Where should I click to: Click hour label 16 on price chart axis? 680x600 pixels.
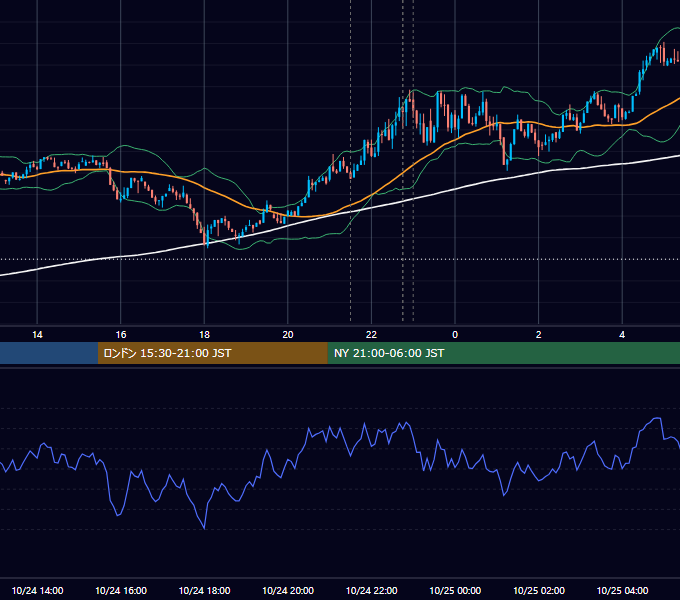(x=121, y=335)
